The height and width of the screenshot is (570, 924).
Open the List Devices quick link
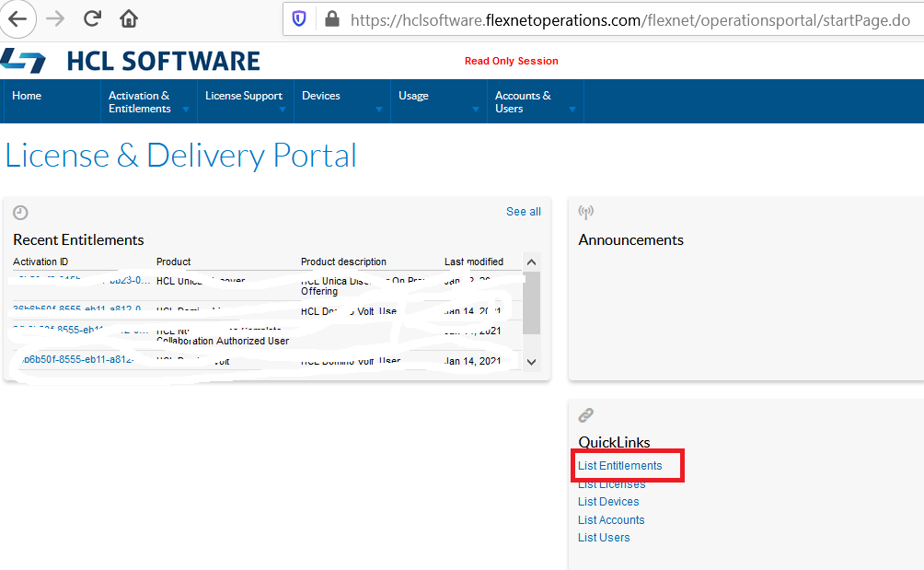(607, 502)
